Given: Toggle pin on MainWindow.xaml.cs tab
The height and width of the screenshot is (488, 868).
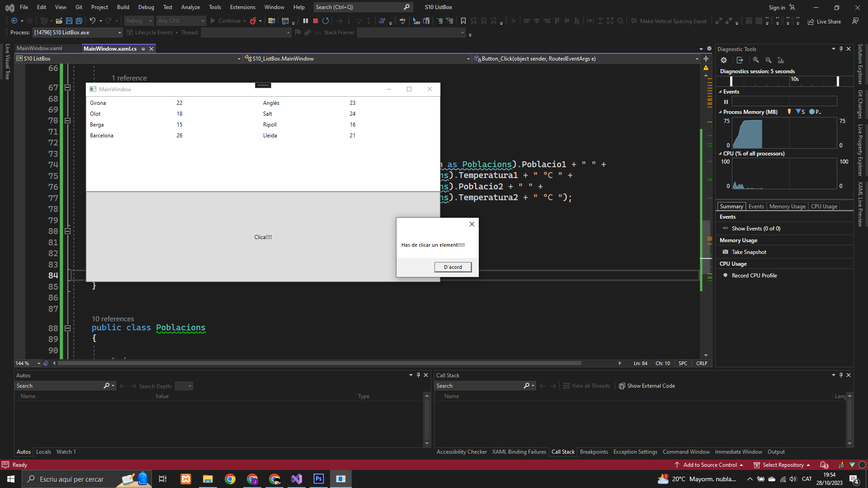Looking at the screenshot, I should coord(143,49).
